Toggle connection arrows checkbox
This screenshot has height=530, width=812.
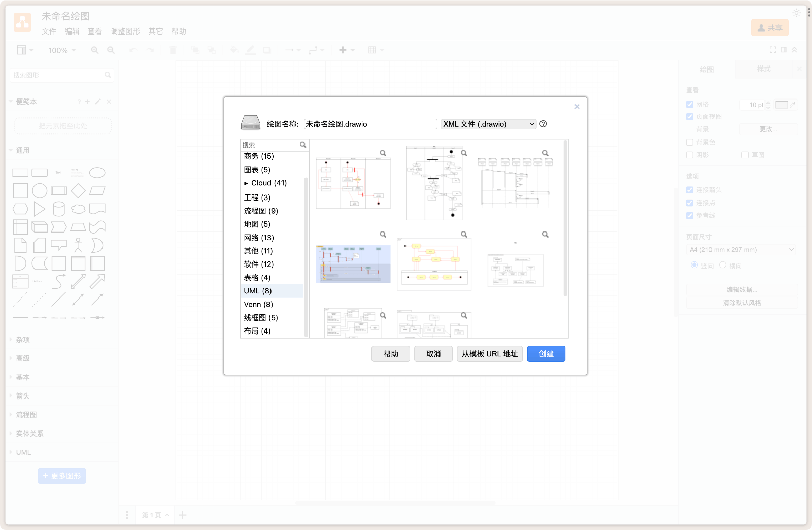pyautogui.click(x=689, y=190)
